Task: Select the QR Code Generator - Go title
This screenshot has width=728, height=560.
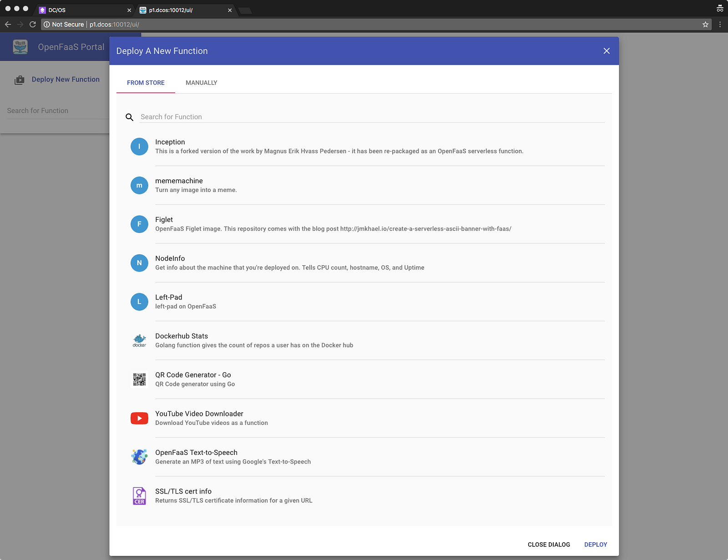Action: pos(193,375)
